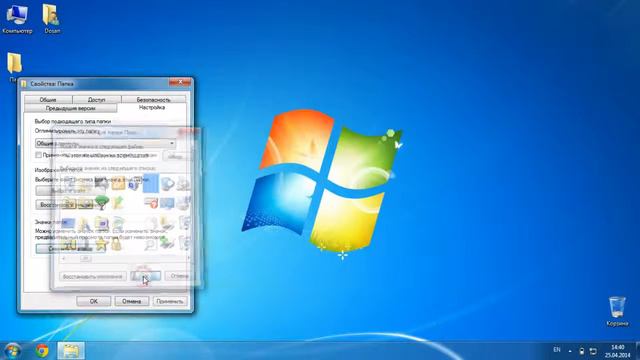Select the green tree icon in icon list
640x360 pixels.
tap(102, 202)
